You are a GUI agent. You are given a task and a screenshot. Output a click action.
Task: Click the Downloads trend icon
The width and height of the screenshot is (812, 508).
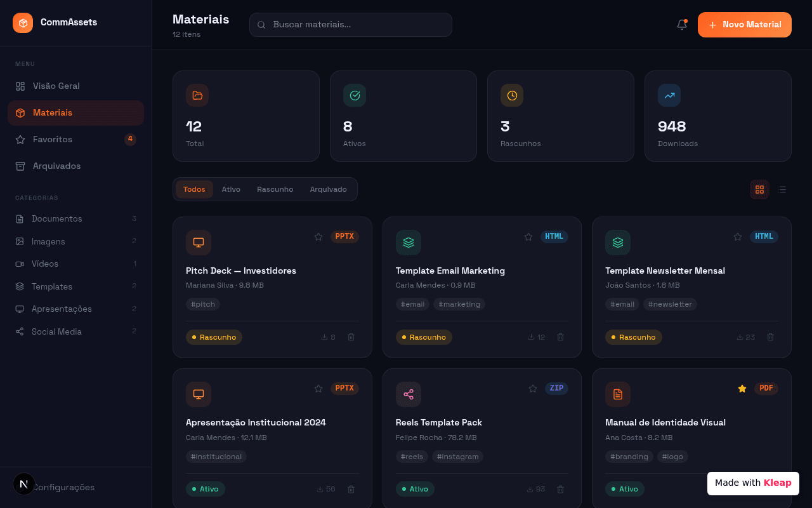coord(669,95)
